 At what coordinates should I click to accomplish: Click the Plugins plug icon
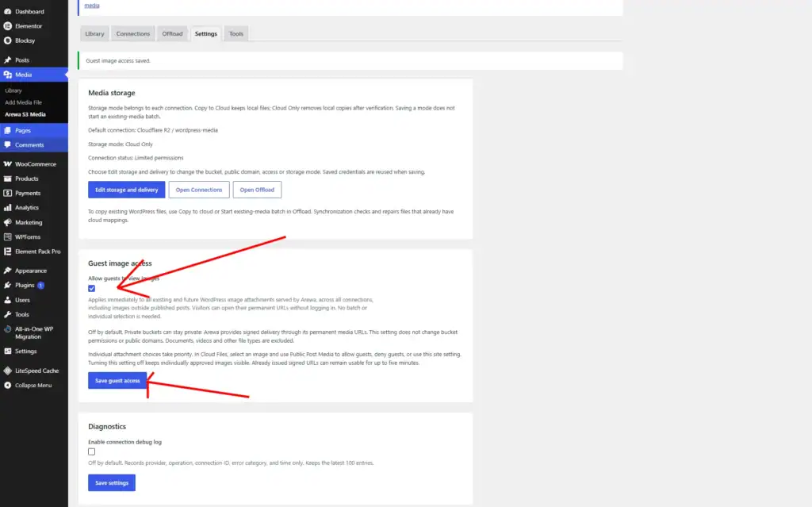click(8, 285)
